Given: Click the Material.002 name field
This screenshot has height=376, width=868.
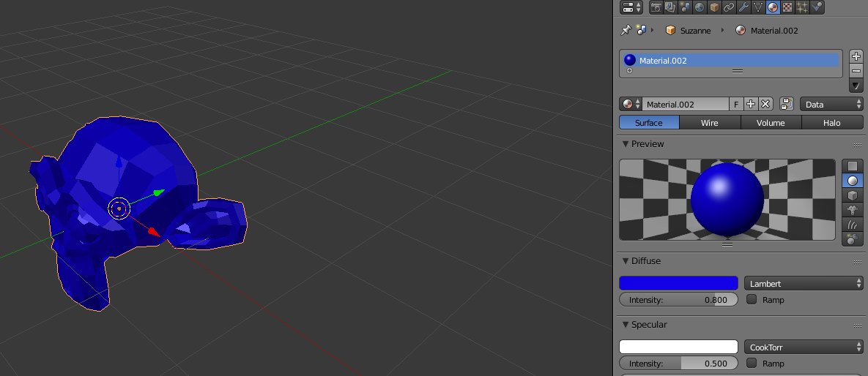Looking at the screenshot, I should (686, 104).
